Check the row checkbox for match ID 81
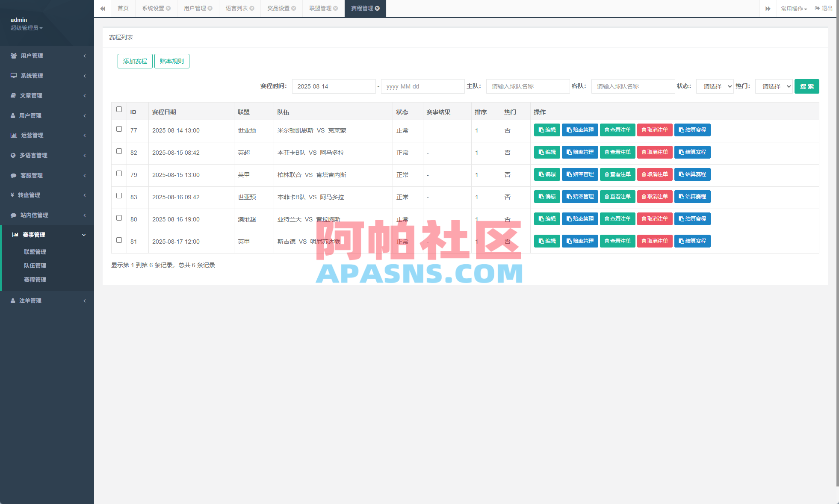The image size is (839, 504). [119, 240]
